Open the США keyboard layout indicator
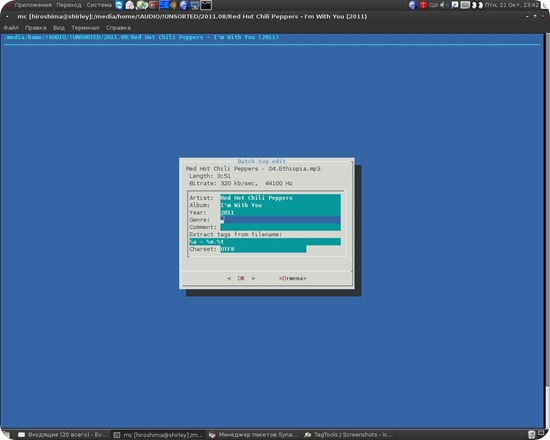Image resolution: width=550 pixels, height=440 pixels. [x=434, y=5]
